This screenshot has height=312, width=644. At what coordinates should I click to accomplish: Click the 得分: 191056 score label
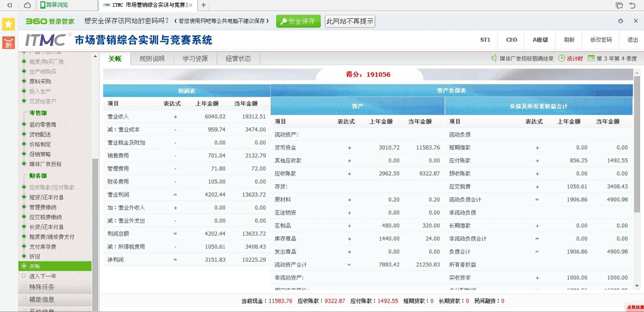[368, 75]
